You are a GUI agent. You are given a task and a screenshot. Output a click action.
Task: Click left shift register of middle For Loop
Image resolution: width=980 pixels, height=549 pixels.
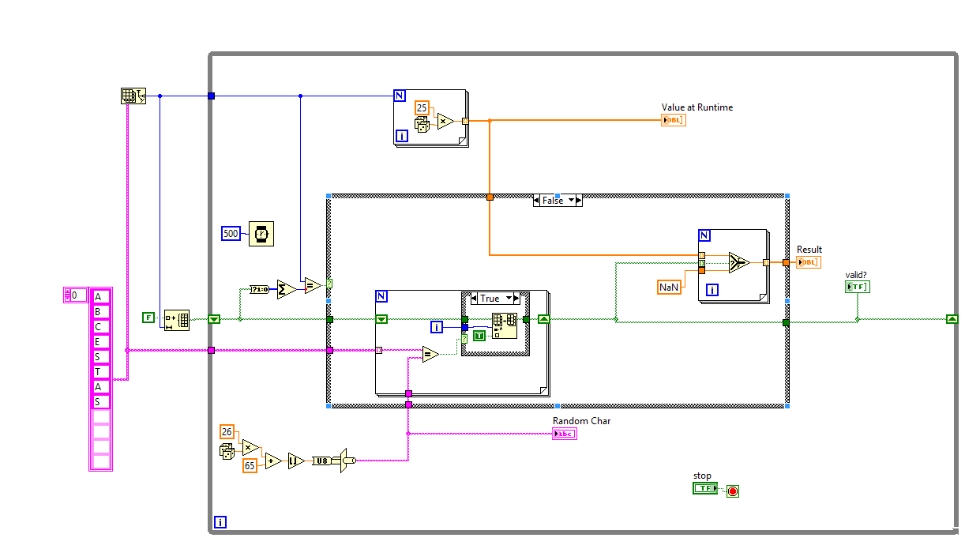pos(381,319)
